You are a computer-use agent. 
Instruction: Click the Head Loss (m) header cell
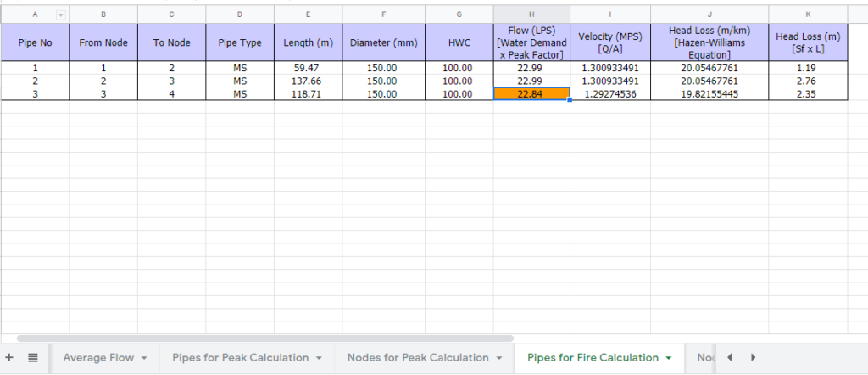(x=808, y=42)
